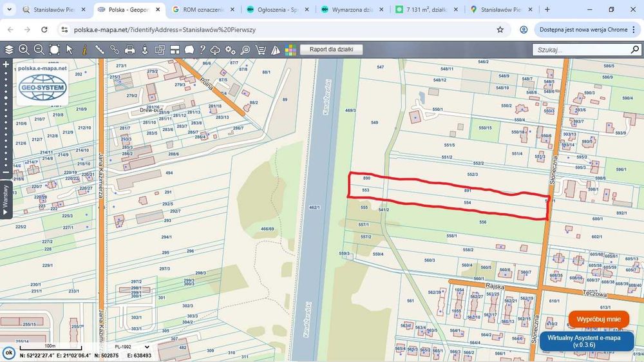Open the PL-1992 coordinate system dropdown
Screen dimensions: 644x362
(131, 347)
